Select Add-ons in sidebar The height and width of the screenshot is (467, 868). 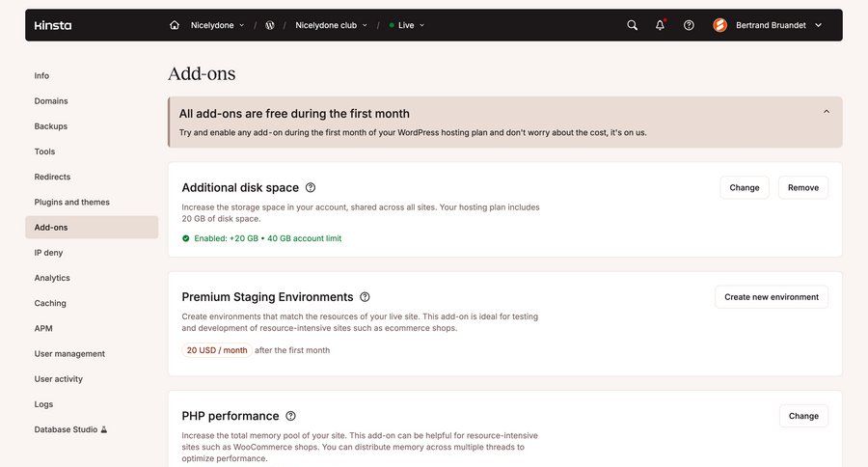point(92,227)
